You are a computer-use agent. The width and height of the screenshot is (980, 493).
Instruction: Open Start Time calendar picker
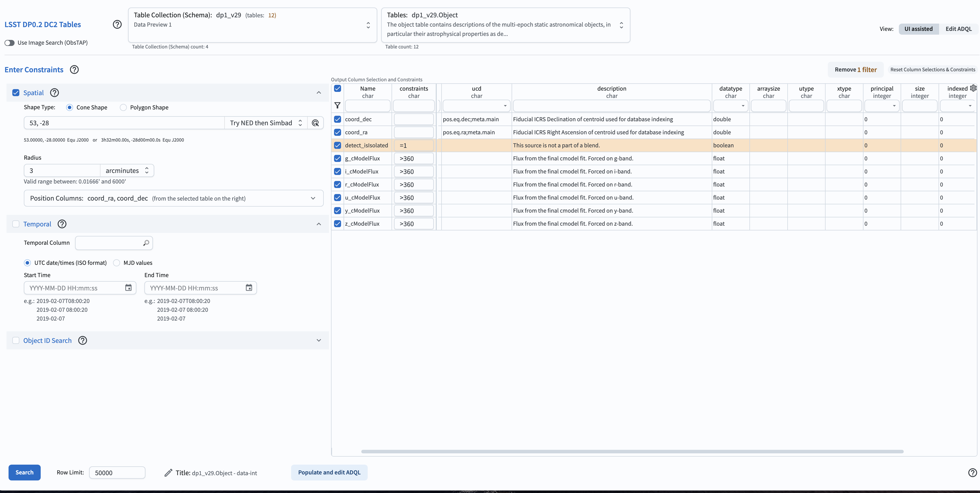[128, 288]
